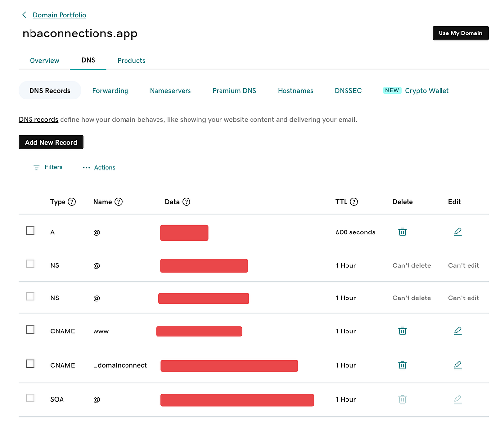
Task: Open Data column help icon
Action: (x=187, y=202)
